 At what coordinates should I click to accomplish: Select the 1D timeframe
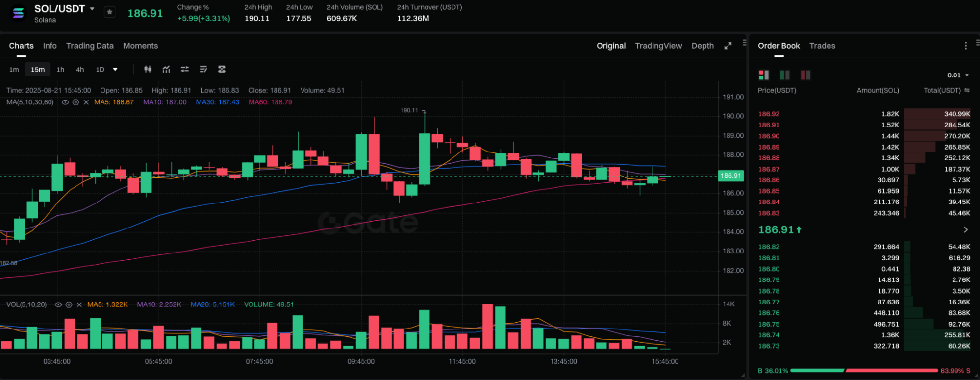100,70
